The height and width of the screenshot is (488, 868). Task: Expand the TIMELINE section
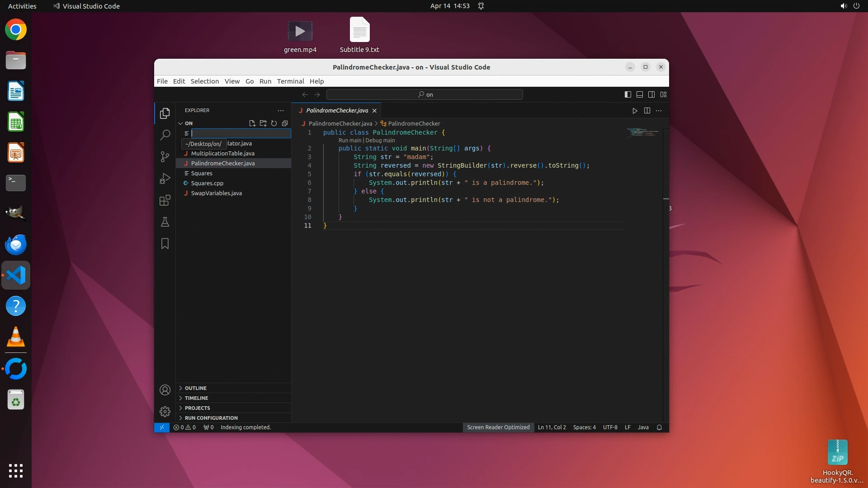point(196,398)
